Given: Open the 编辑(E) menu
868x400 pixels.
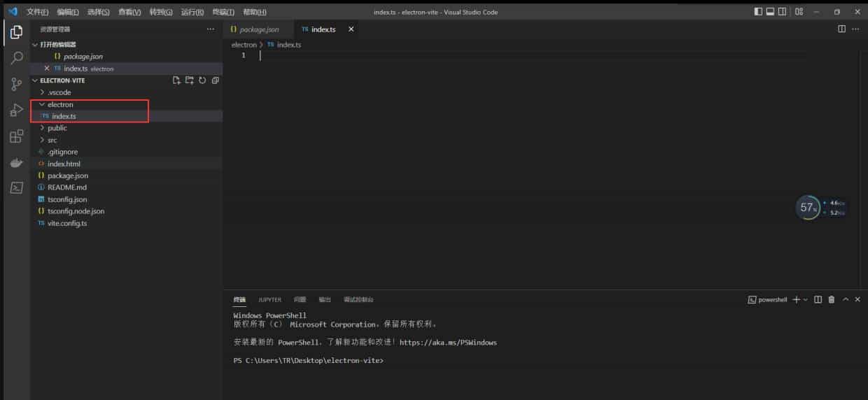Looking at the screenshot, I should (x=68, y=12).
